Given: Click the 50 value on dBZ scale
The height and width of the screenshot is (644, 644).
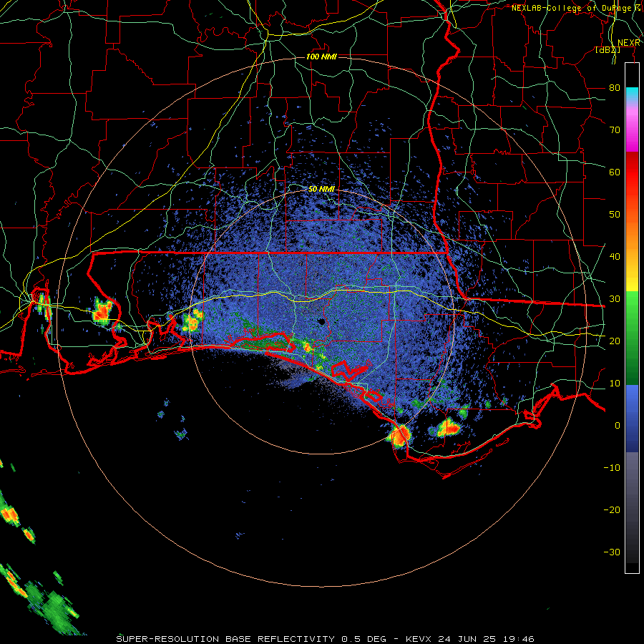Looking at the screenshot, I should coord(615,215).
